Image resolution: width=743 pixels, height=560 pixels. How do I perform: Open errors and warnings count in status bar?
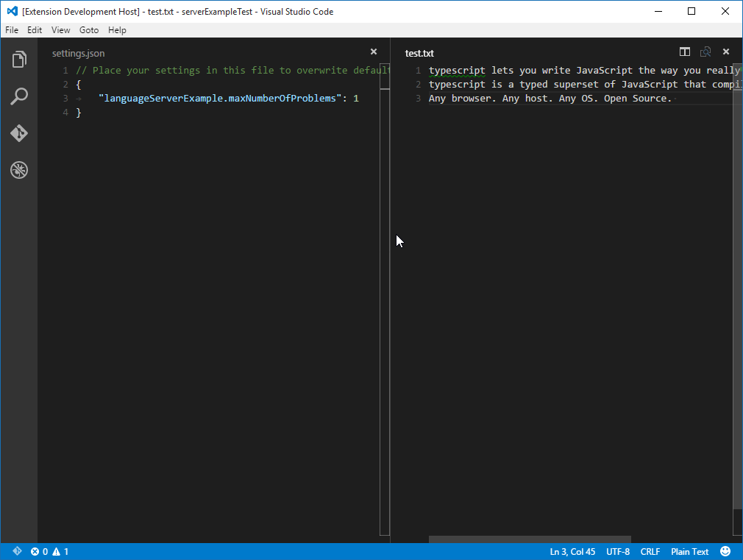[x=49, y=551]
